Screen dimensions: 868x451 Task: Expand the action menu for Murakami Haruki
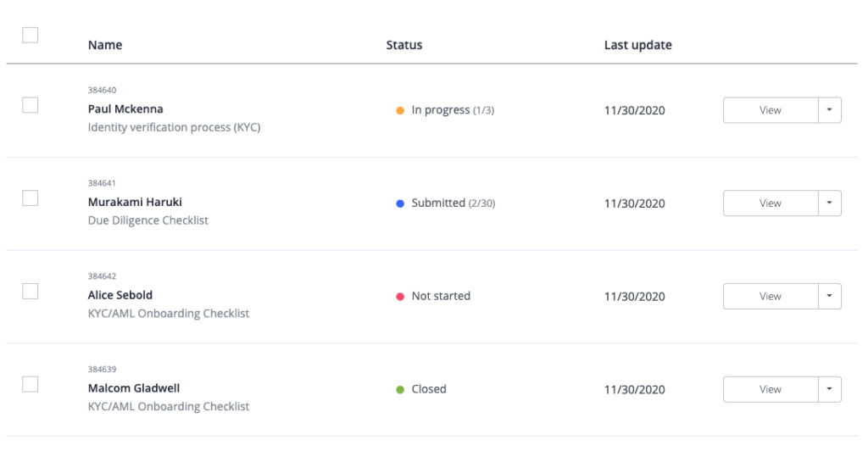(829, 203)
